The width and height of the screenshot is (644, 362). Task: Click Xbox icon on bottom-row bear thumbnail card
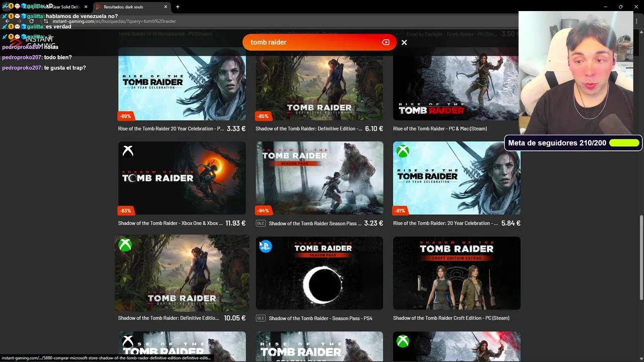tap(128, 341)
